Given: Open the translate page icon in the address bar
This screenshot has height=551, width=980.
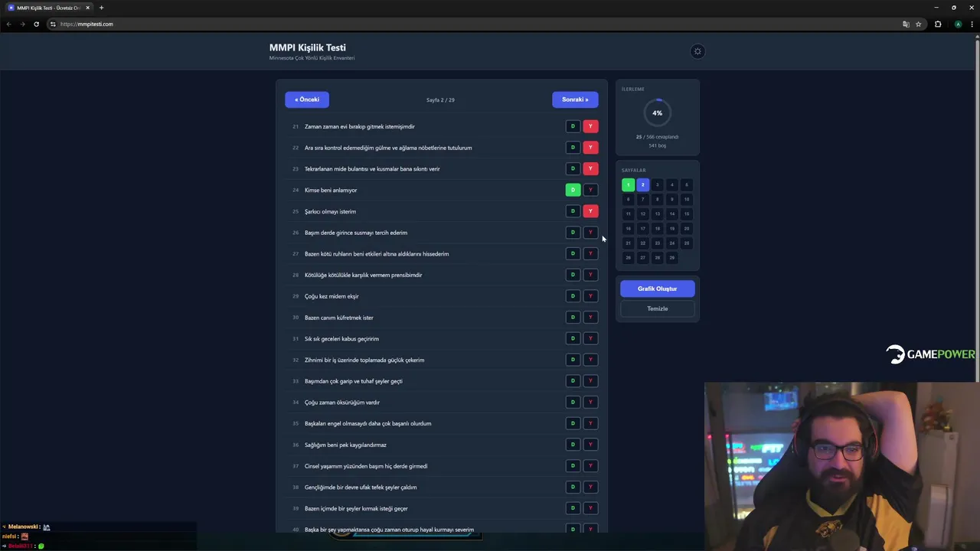Looking at the screenshot, I should pos(906,24).
